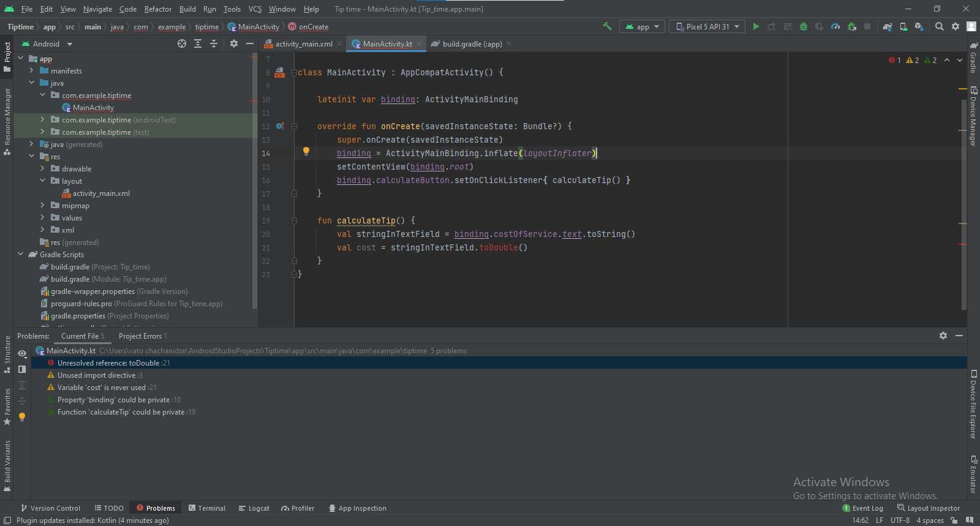
Task: Click the user account avatar icon
Action: click(971, 26)
